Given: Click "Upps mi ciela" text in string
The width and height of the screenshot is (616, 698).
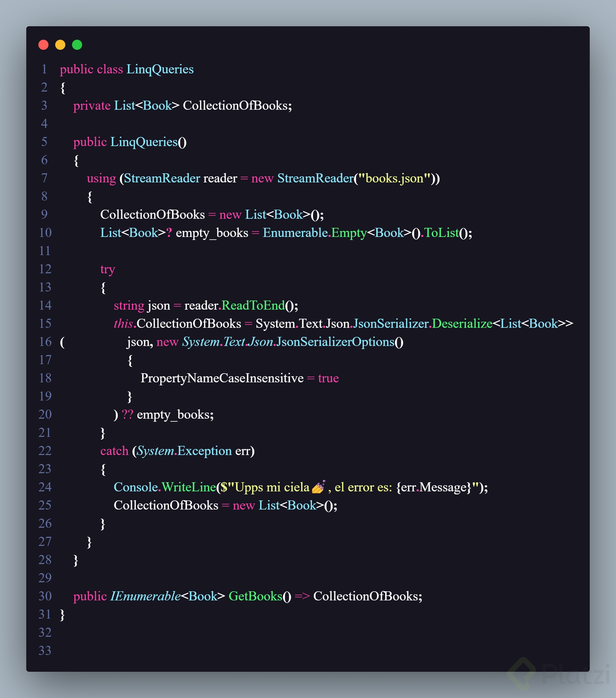Looking at the screenshot, I should click(272, 487).
